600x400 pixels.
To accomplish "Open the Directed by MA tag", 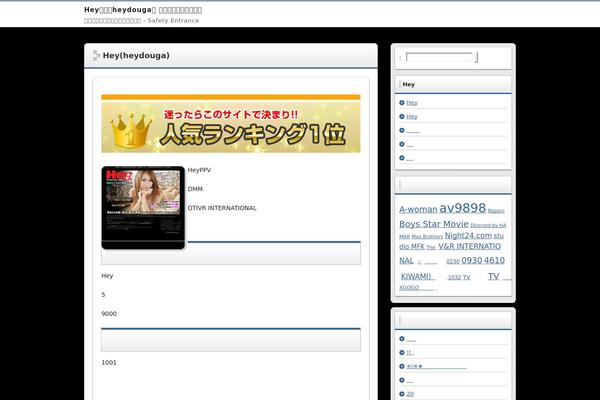I will [x=488, y=225].
